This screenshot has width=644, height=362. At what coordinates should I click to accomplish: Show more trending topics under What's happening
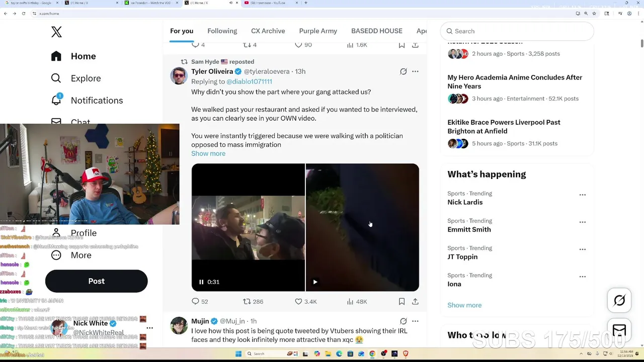click(464, 305)
